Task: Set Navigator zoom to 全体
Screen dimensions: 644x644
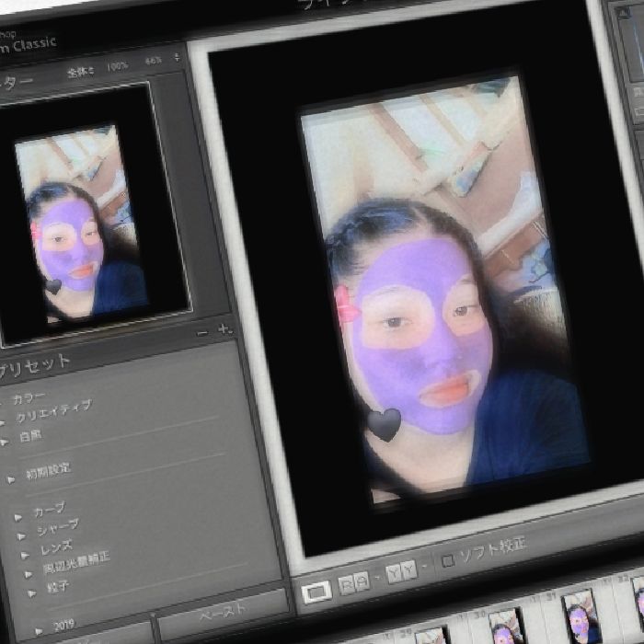Action: 81,73
